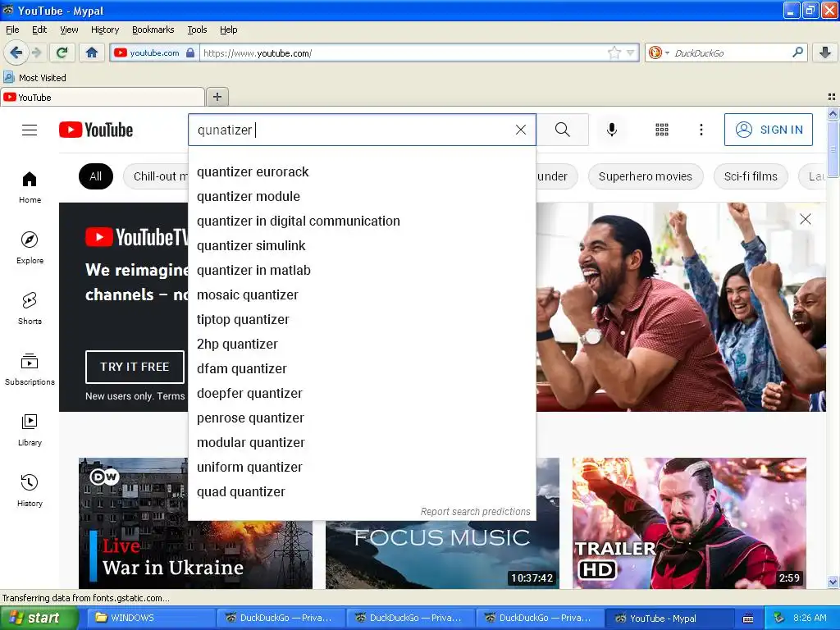Open History in the YouTube sidebar
This screenshot has height=630, width=840.
[x=30, y=491]
